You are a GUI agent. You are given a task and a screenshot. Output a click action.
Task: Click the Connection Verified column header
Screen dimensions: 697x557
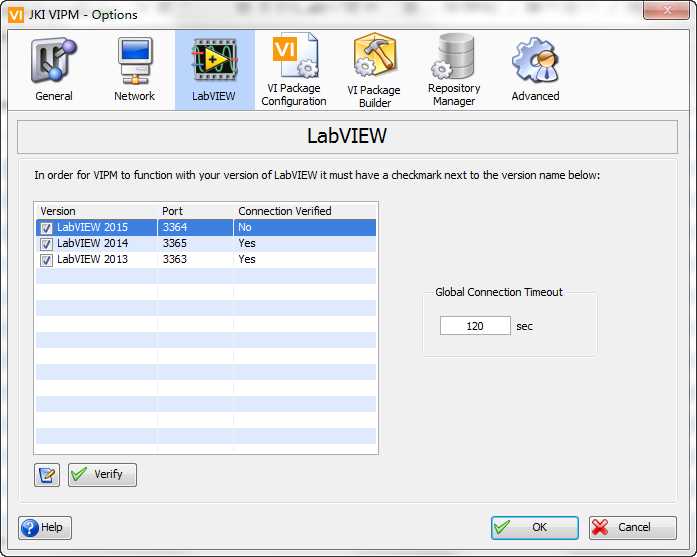(x=285, y=211)
